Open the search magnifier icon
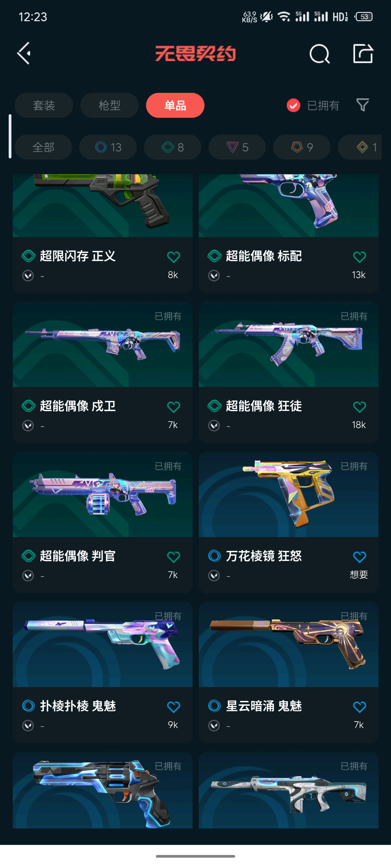 [319, 54]
